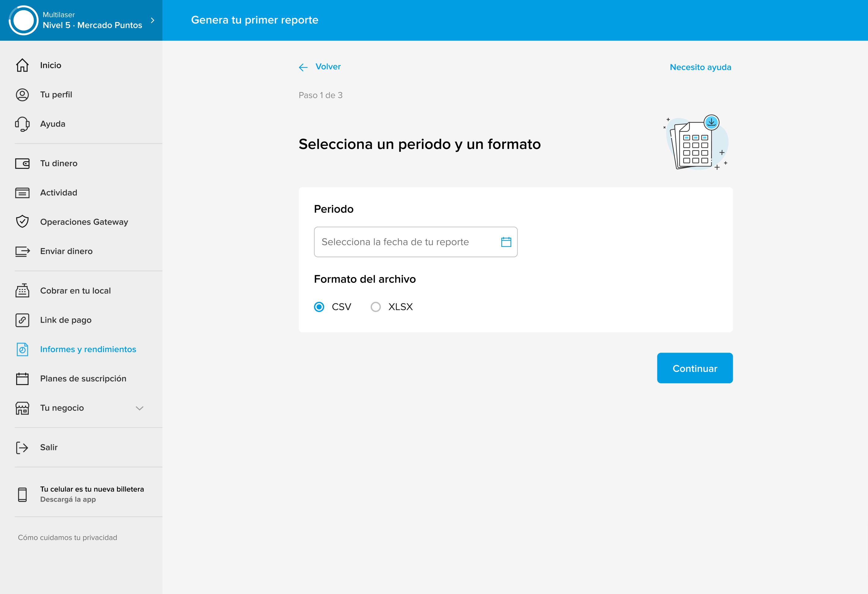Open Cómo cuidamos tu privacidad link
868x594 pixels.
(x=68, y=538)
